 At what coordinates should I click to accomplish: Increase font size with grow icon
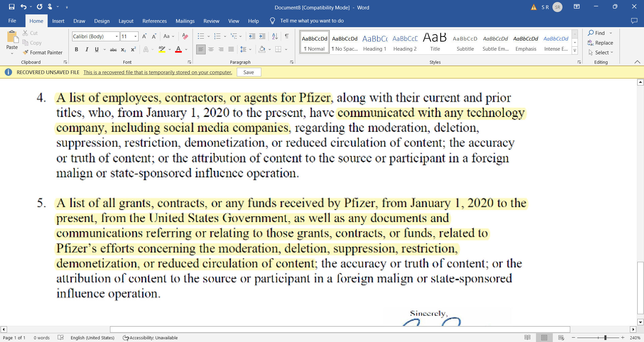[x=144, y=36]
